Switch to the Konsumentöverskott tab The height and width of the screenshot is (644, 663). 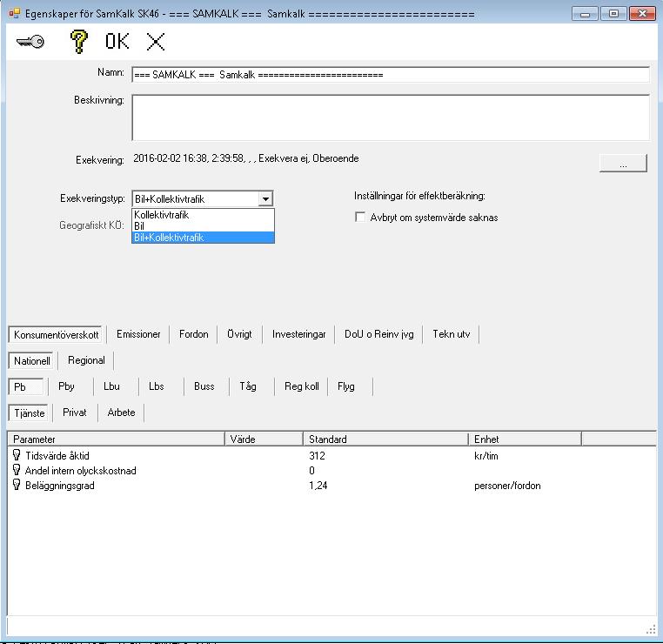pos(56,334)
